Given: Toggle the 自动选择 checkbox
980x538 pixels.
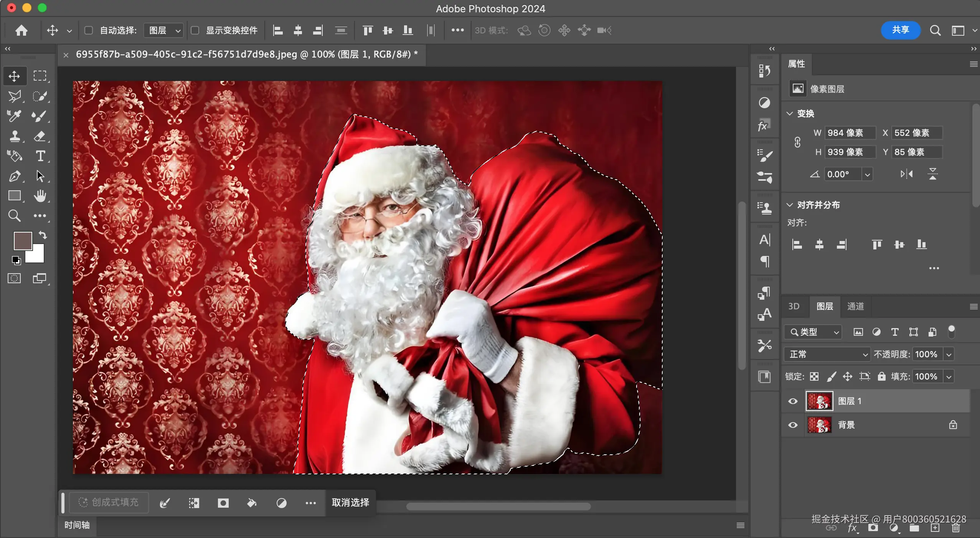Looking at the screenshot, I should point(89,30).
